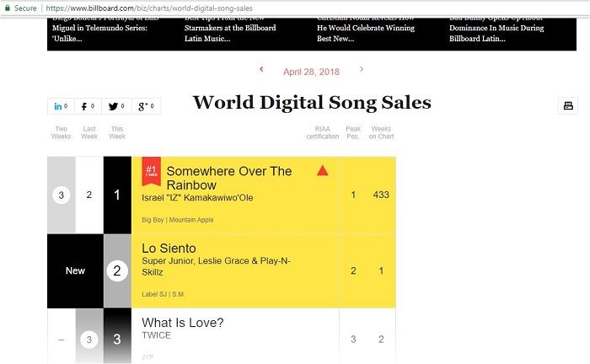The height and width of the screenshot is (364, 590).
Task: Read Bad Bunny Dominance In Music article
Action: tap(496, 31)
